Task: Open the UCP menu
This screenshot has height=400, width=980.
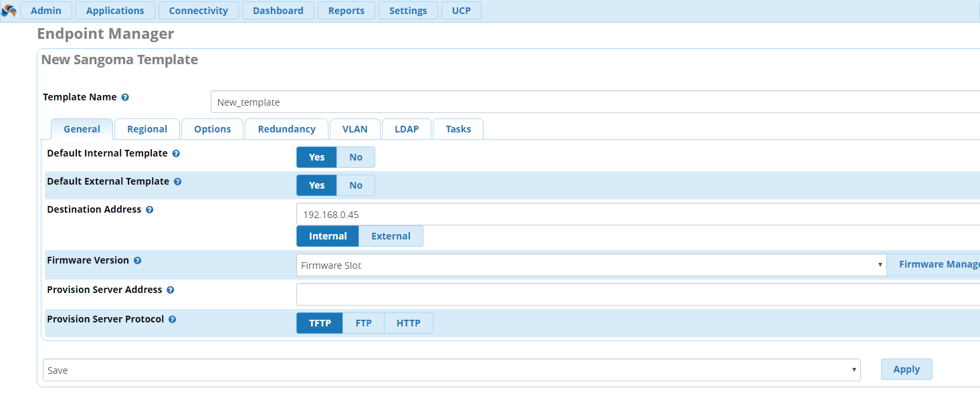Action: (x=461, y=11)
